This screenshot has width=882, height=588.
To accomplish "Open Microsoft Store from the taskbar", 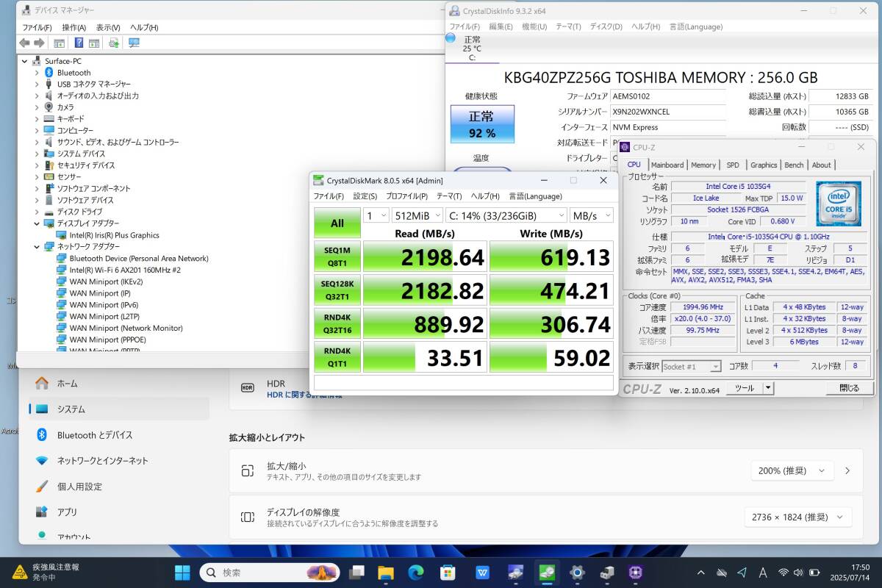I will (x=448, y=573).
